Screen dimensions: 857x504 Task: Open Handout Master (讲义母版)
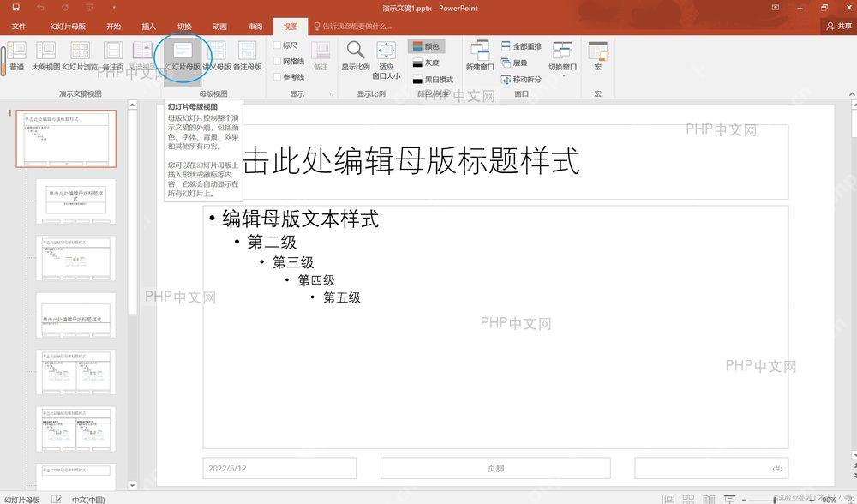coord(217,57)
